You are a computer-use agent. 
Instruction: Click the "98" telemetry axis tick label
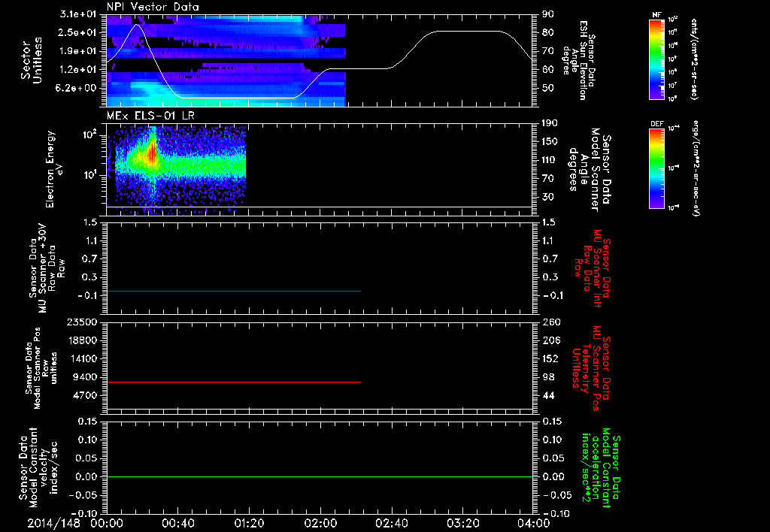548,377
